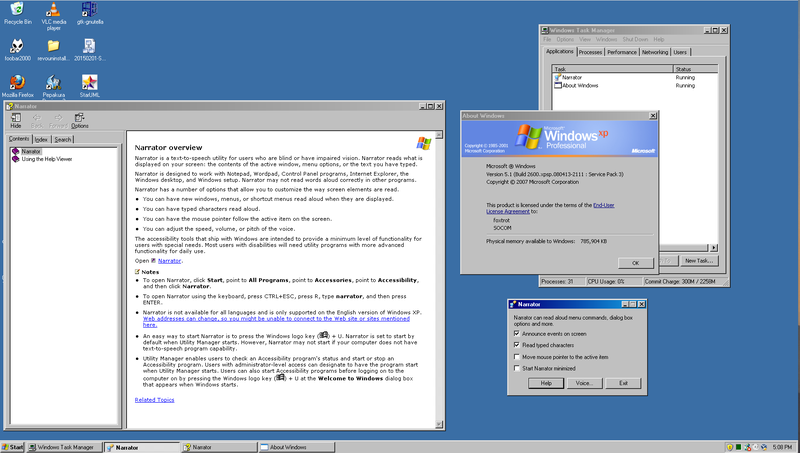800x453 pixels.
Task: Select the Pepakura desktop icon
Action: (x=54, y=86)
